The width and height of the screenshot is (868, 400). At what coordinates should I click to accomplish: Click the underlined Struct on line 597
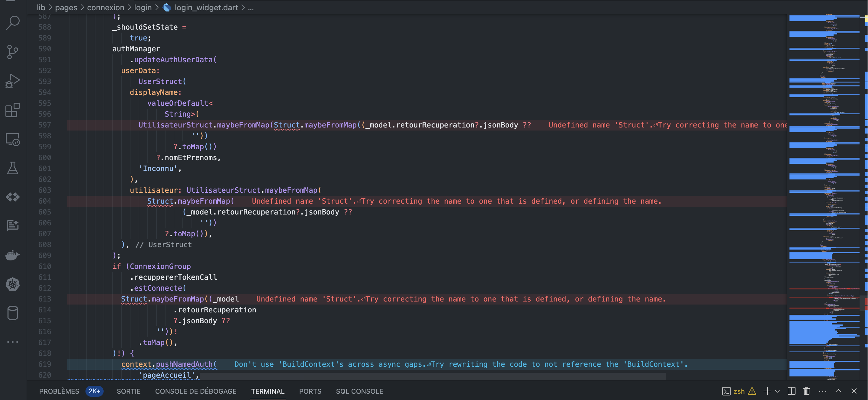pos(287,125)
